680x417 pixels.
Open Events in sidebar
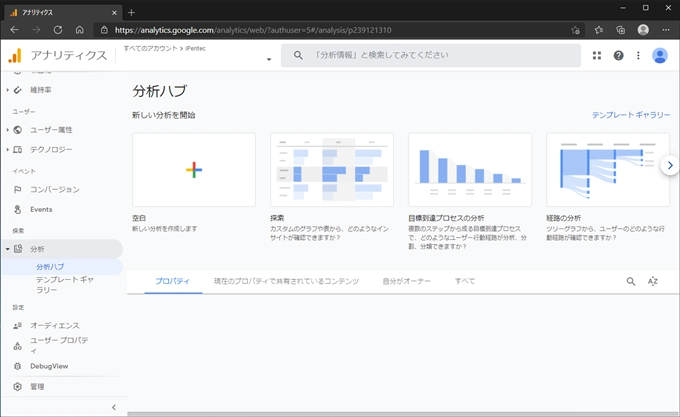41,209
